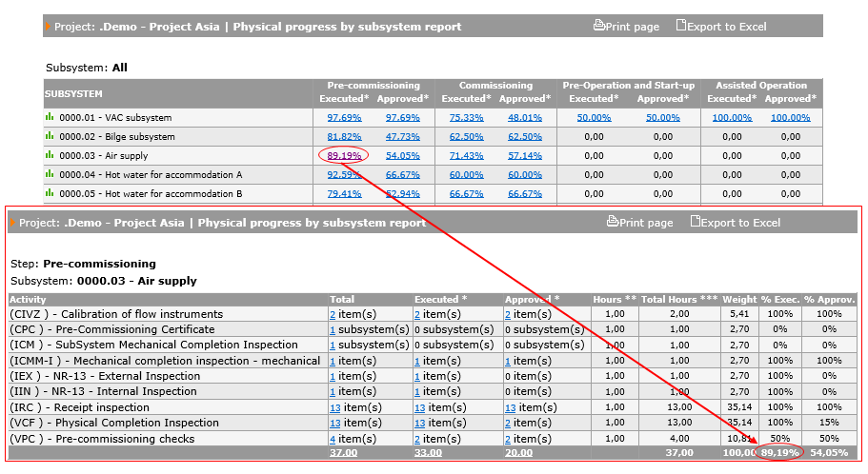Open IIN executed 1 item link
Screen dimensions: 868x474
(417, 391)
